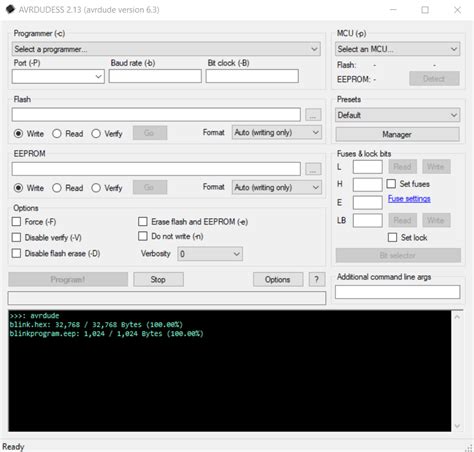Image resolution: width=474 pixels, height=452 pixels.
Task: Click the fuses Read button
Action: click(x=402, y=167)
